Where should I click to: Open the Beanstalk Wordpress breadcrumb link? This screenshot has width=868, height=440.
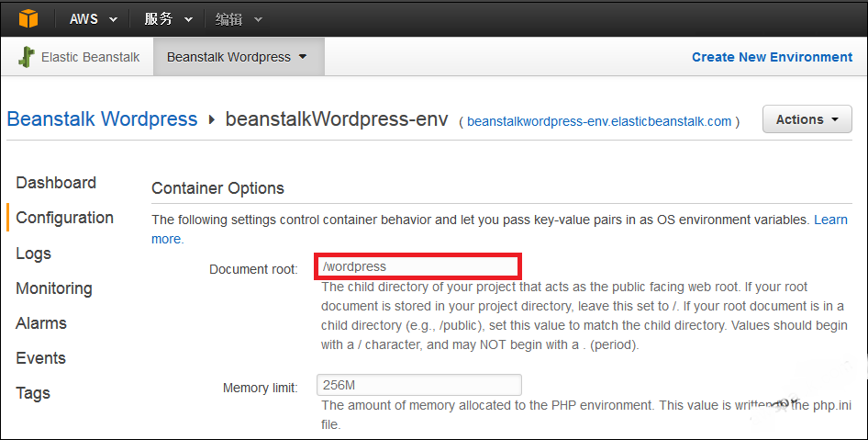click(102, 119)
